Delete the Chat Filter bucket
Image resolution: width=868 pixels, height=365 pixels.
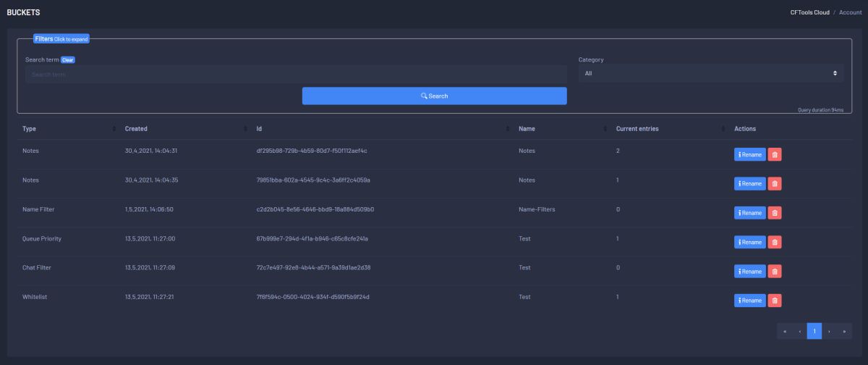click(774, 271)
